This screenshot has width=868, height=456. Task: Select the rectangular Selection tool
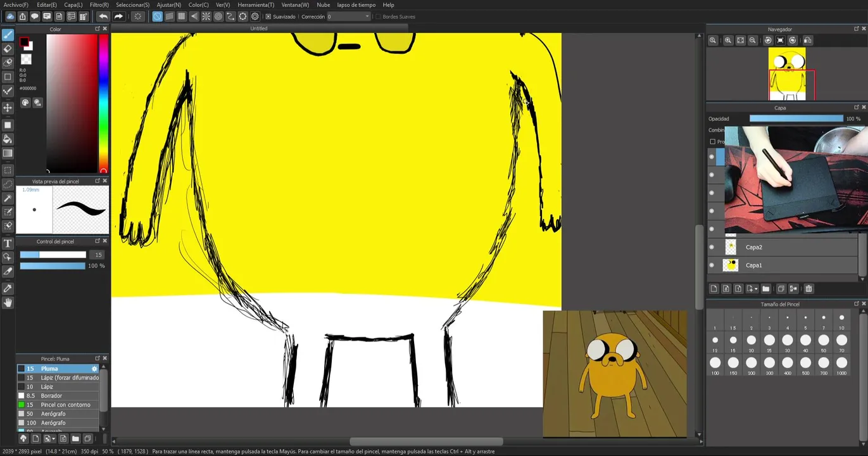(x=8, y=170)
